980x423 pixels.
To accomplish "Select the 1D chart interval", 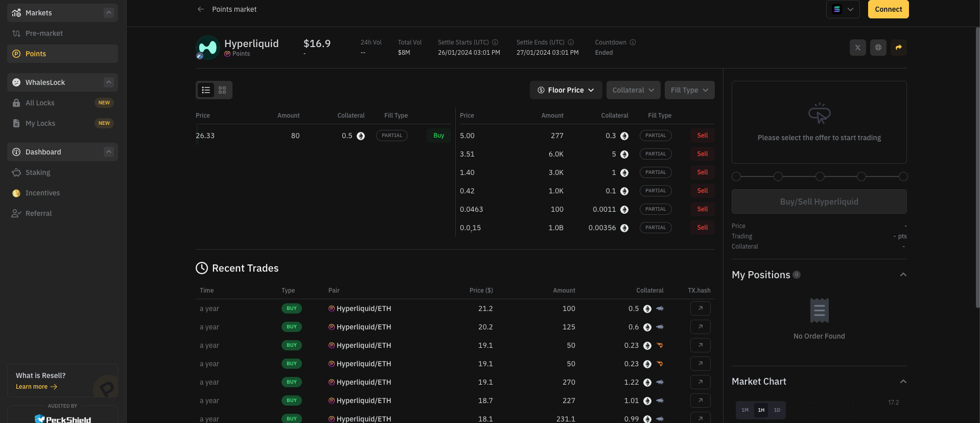I will (x=777, y=410).
